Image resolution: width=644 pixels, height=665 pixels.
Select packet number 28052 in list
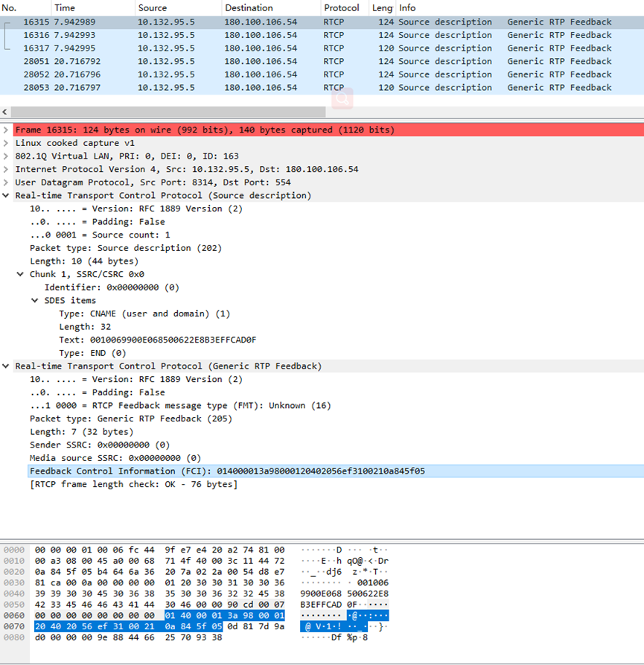pyautogui.click(x=322, y=74)
